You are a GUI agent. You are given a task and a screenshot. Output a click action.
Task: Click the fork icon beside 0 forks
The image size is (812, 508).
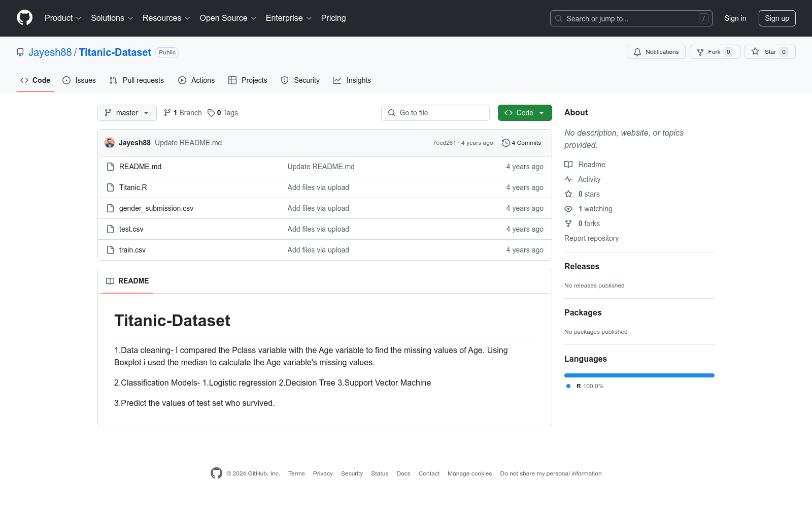click(x=568, y=224)
